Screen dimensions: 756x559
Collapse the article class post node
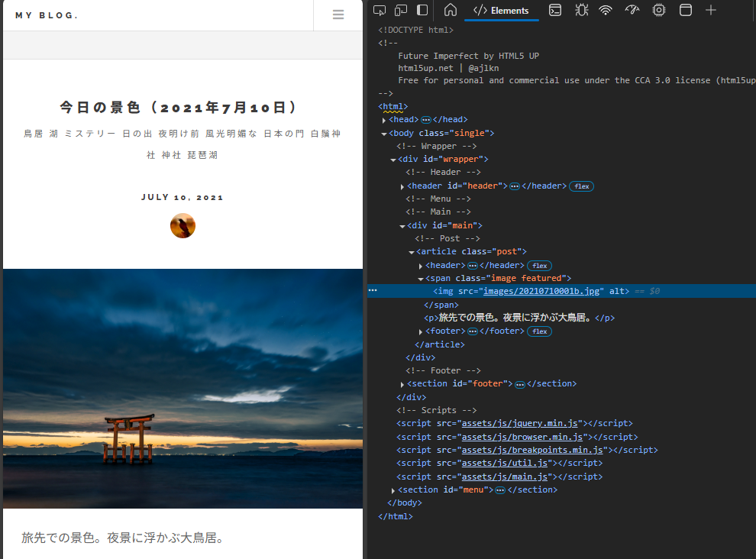point(412,252)
